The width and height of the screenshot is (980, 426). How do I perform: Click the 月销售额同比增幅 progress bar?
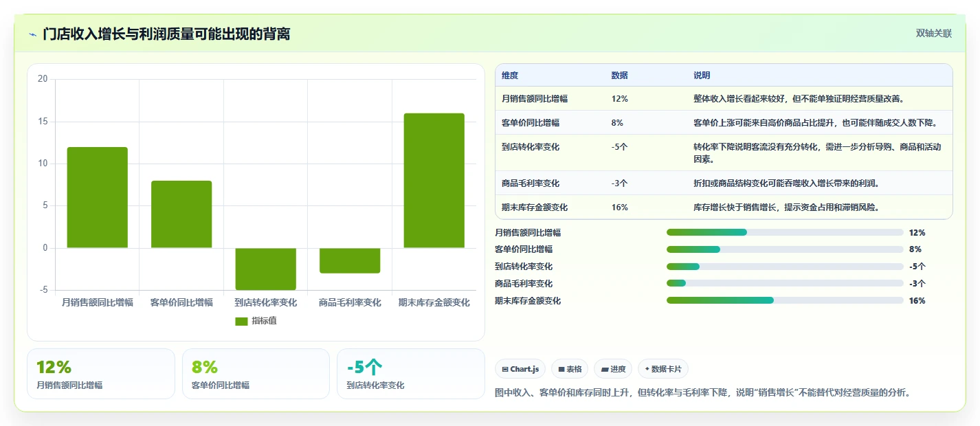point(785,232)
